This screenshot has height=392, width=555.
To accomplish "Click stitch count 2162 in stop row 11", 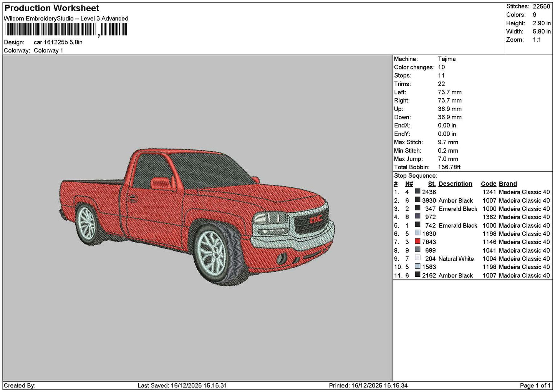I will click(429, 275).
